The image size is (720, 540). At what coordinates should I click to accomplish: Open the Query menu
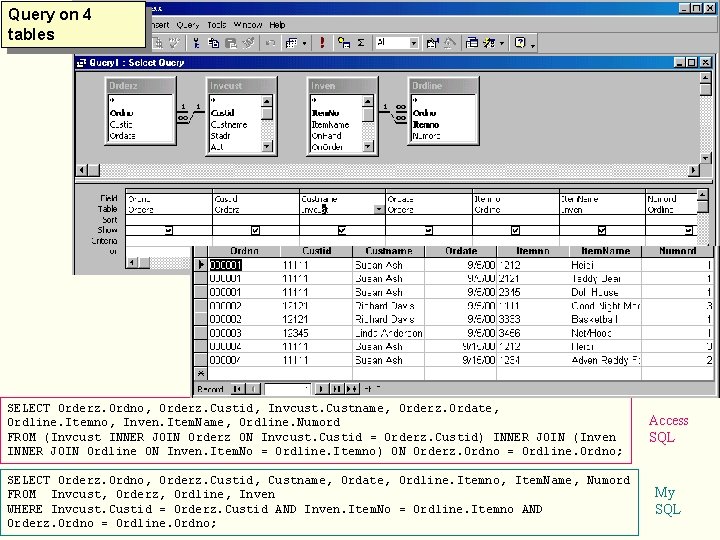click(x=188, y=25)
